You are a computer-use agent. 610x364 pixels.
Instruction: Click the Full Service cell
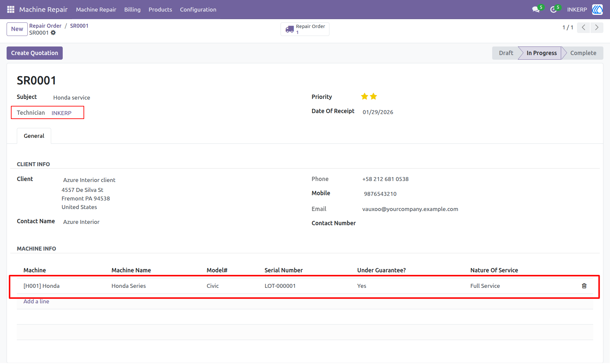click(x=485, y=286)
